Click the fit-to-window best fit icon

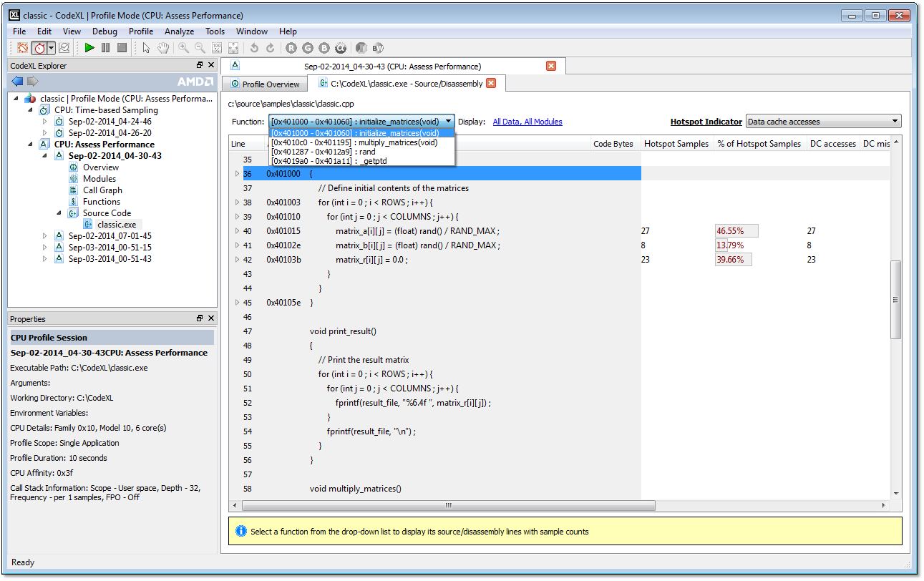click(233, 48)
